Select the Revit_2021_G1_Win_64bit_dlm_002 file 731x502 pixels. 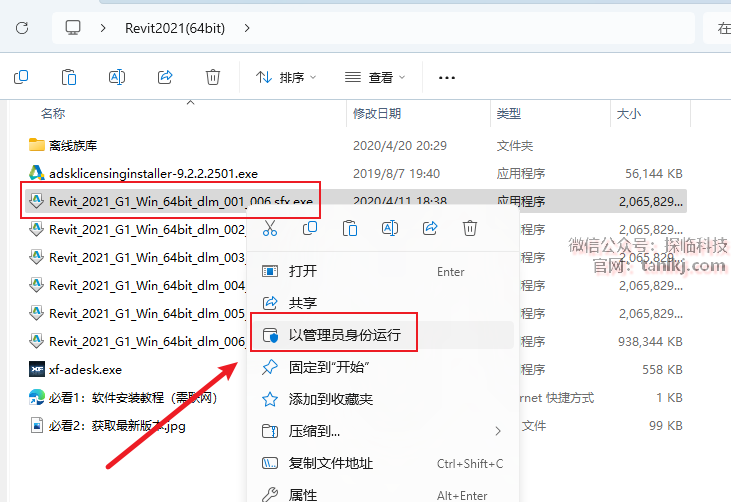click(x=147, y=229)
